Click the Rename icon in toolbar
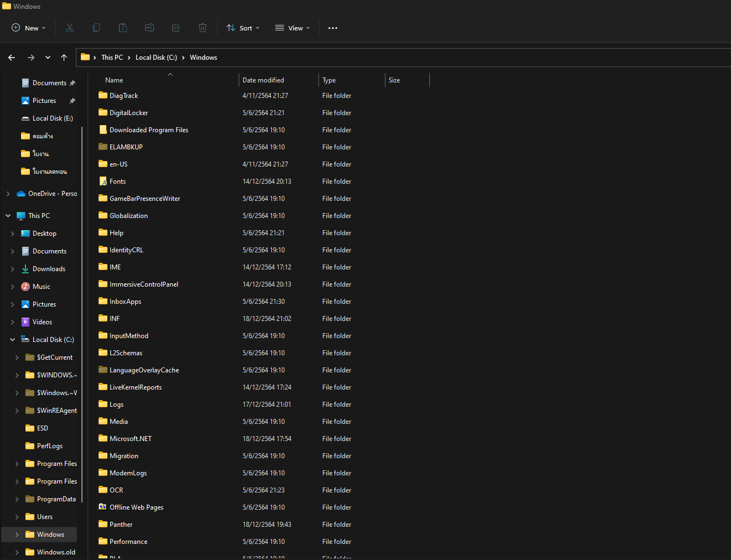731x560 pixels. [x=150, y=28]
